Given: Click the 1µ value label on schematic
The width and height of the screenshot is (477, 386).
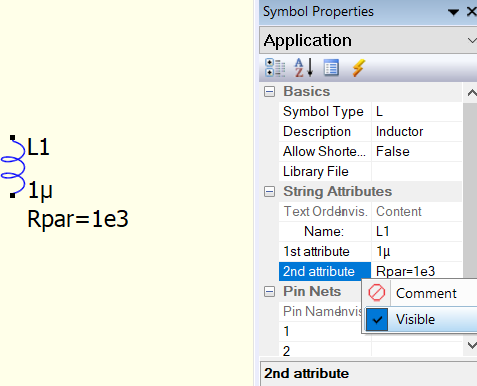Looking at the screenshot, I should pos(40,191).
